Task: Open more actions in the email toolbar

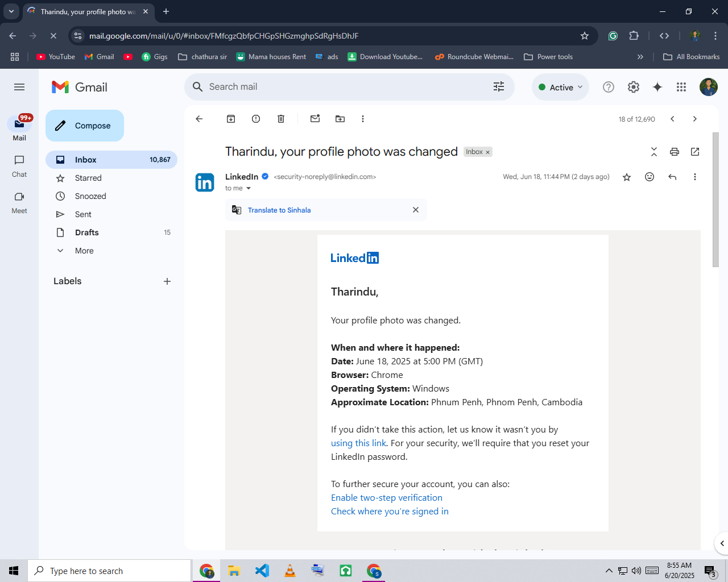Action: 363,119
